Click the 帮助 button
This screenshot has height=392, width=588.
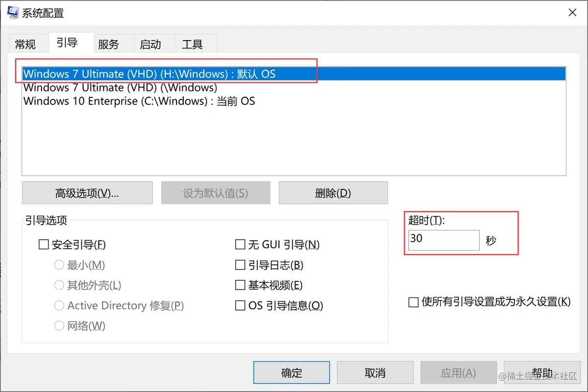click(542, 373)
